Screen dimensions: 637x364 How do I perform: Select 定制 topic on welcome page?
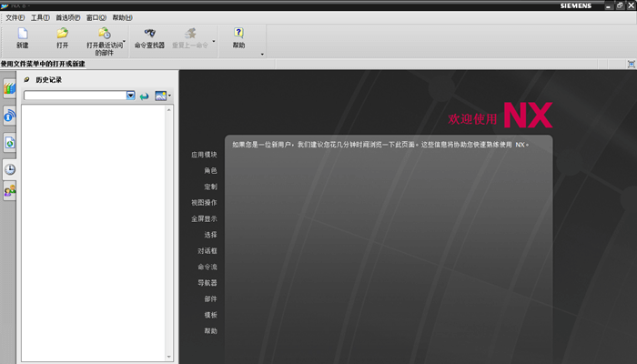(x=210, y=187)
